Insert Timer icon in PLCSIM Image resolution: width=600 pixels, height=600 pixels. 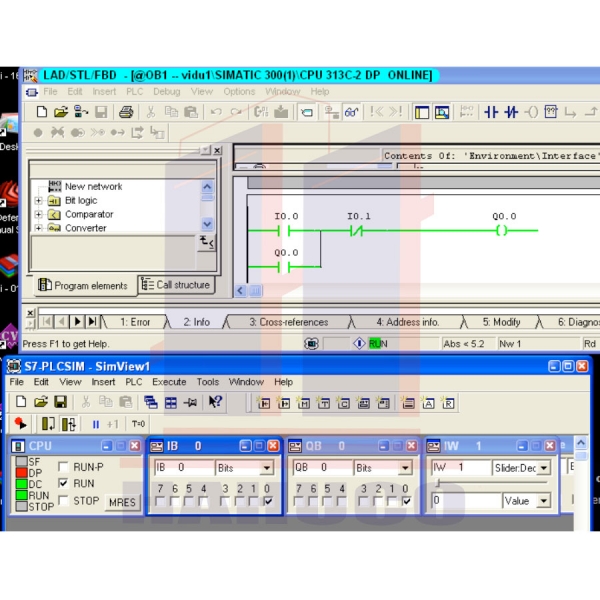pyautogui.click(x=323, y=403)
